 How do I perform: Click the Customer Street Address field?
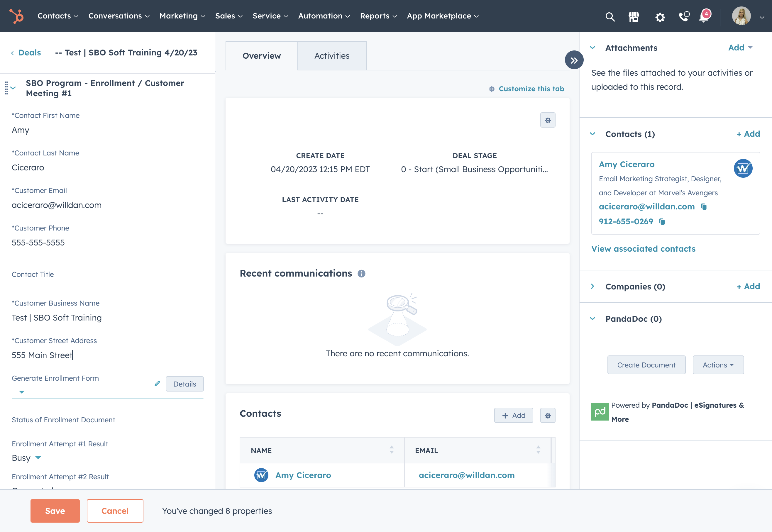click(107, 355)
